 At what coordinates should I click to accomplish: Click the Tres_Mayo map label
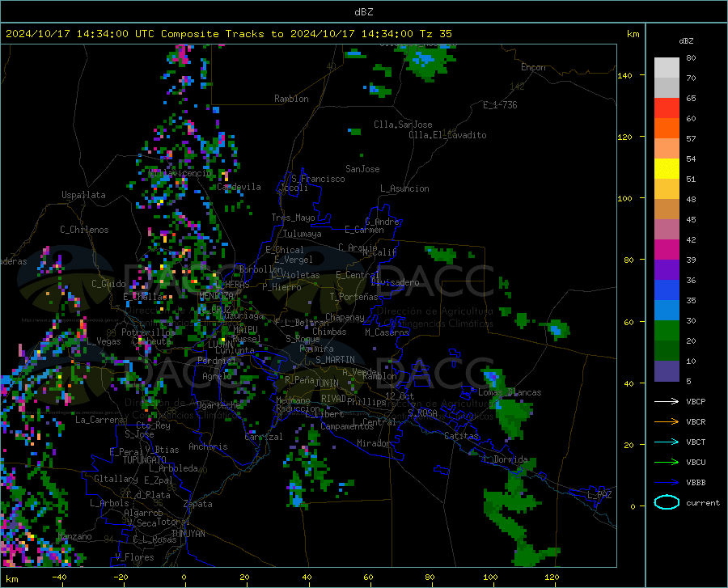(x=293, y=218)
